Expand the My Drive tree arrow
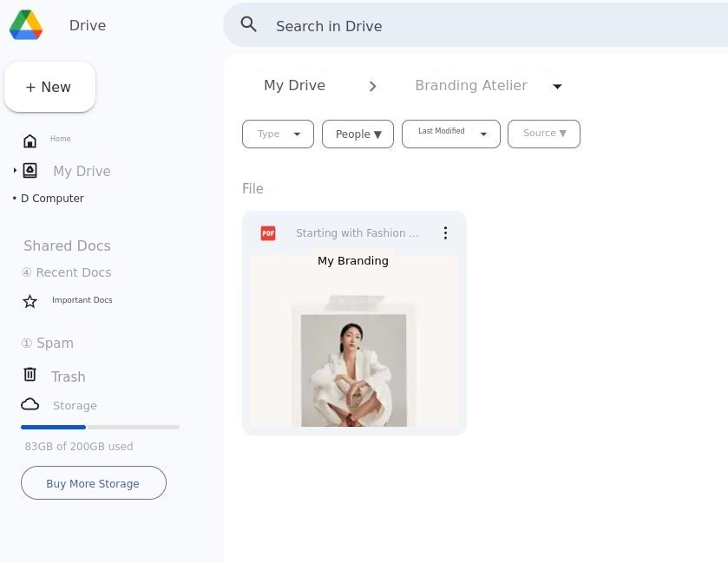Viewport: 728px width, 563px height. (x=15, y=171)
